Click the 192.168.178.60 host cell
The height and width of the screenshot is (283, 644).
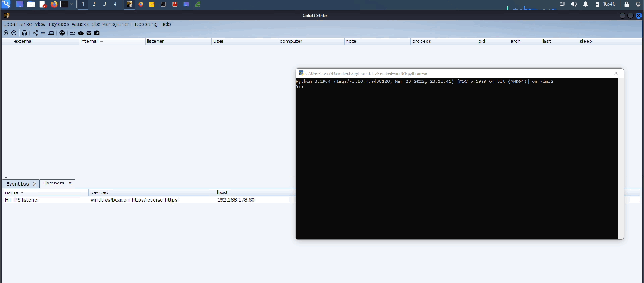pyautogui.click(x=236, y=200)
